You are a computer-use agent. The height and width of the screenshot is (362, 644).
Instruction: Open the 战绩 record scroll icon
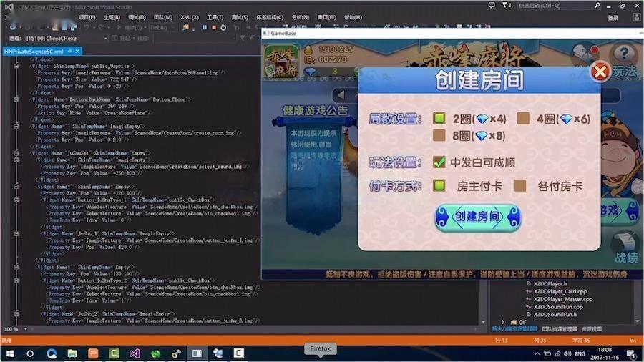click(x=625, y=242)
